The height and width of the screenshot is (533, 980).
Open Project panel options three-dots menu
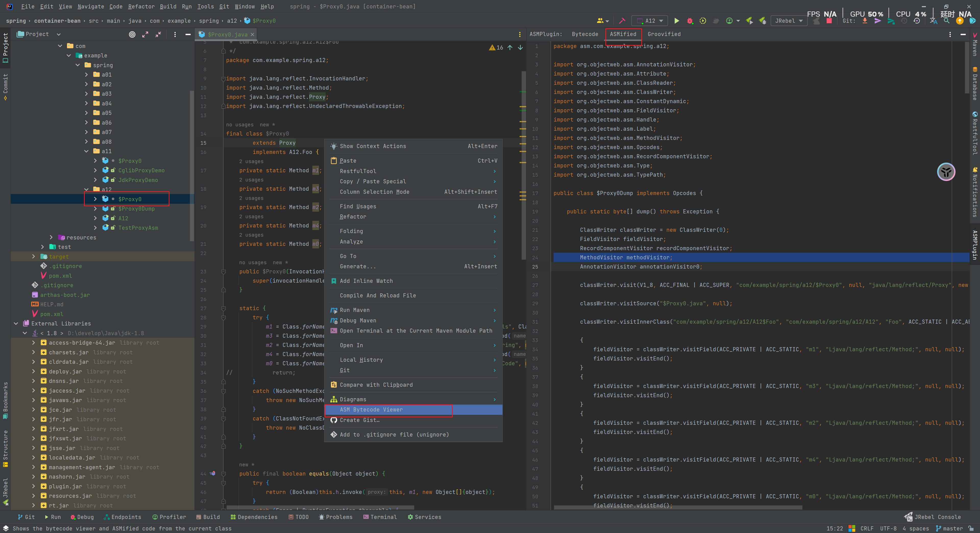tap(175, 35)
